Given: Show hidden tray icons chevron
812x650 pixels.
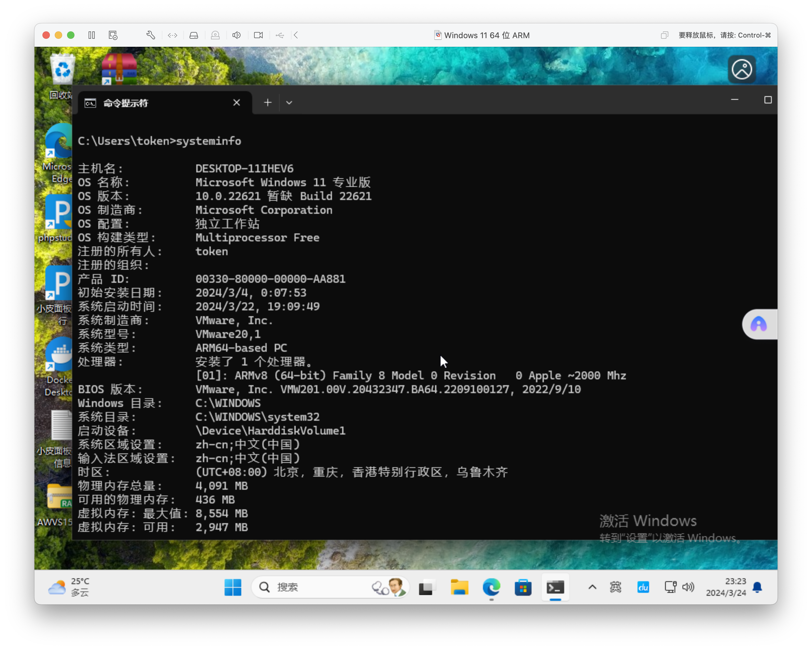Looking at the screenshot, I should pyautogui.click(x=592, y=587).
